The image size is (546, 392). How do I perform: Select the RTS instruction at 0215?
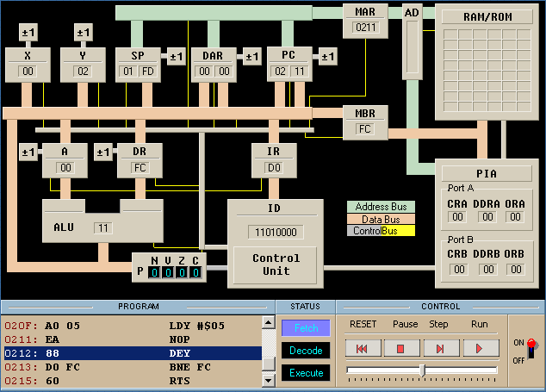138,380
